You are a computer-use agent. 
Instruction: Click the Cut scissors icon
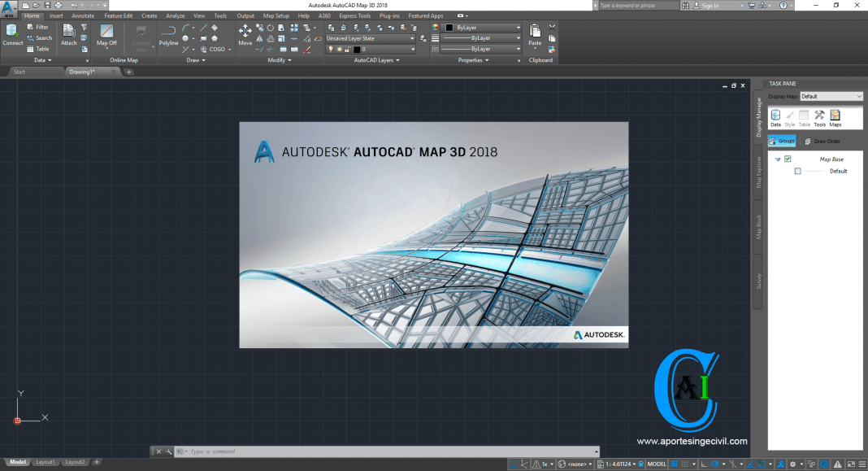pyautogui.click(x=552, y=27)
